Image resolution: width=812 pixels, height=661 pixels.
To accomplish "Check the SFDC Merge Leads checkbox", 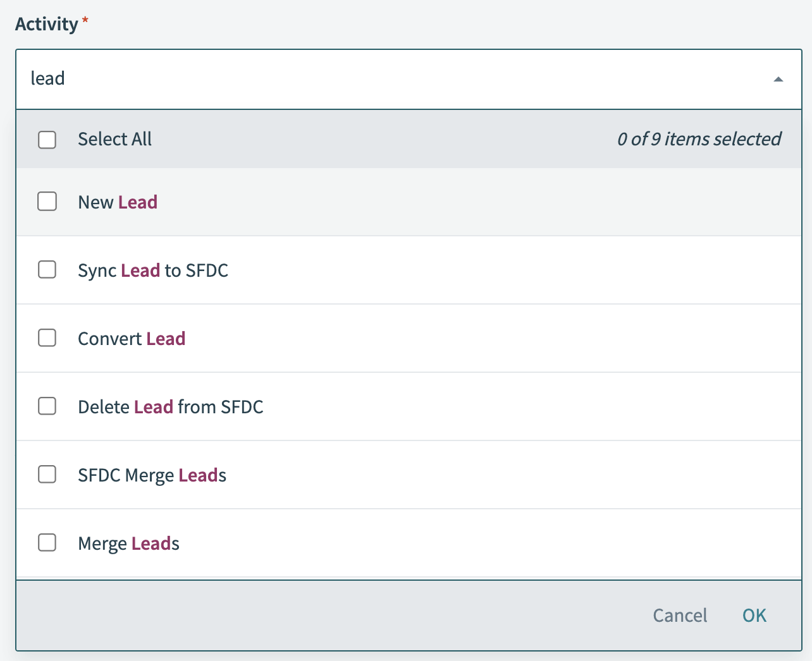I will [47, 475].
